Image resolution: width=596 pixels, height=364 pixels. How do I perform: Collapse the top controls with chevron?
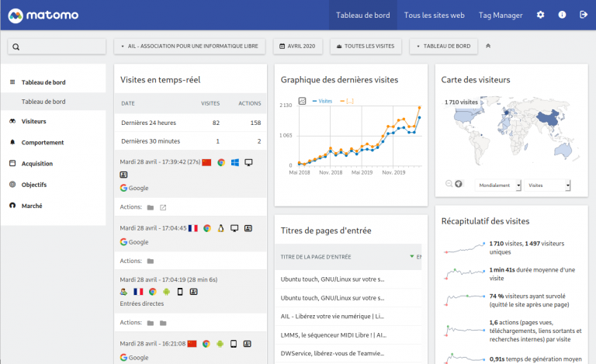488,47
